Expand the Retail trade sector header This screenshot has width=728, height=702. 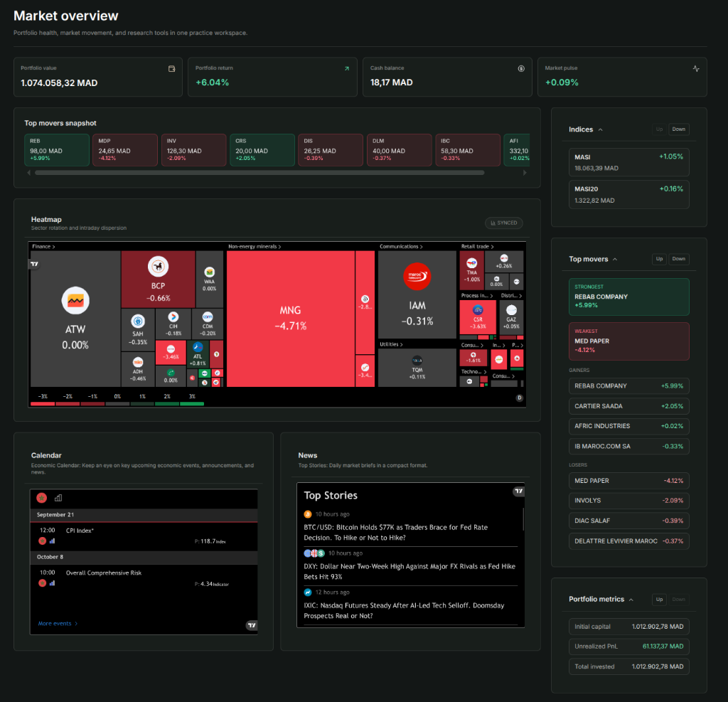click(x=477, y=247)
